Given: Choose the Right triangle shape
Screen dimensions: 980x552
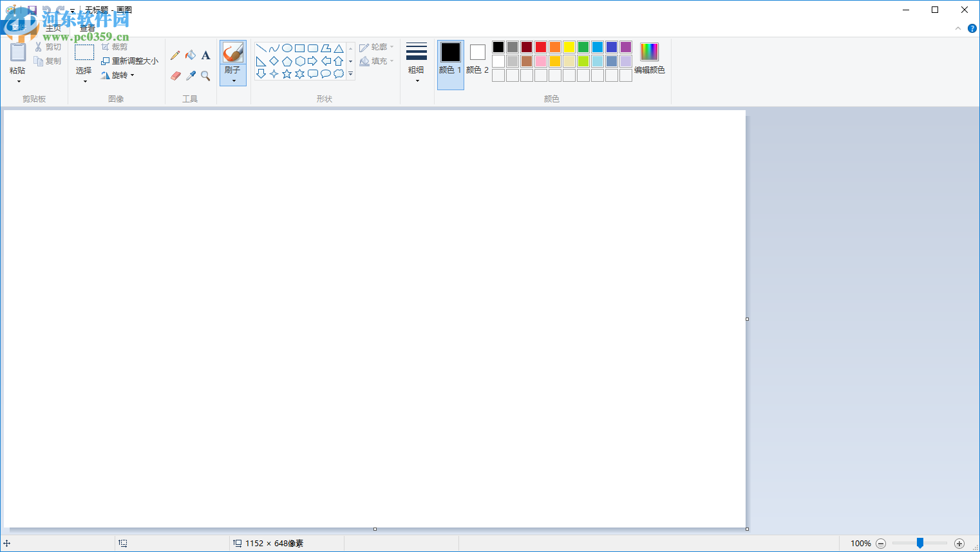Looking at the screenshot, I should pyautogui.click(x=261, y=61).
